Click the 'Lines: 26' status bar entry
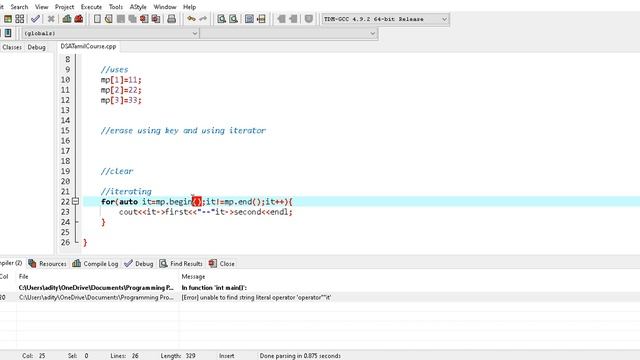 [x=124, y=356]
